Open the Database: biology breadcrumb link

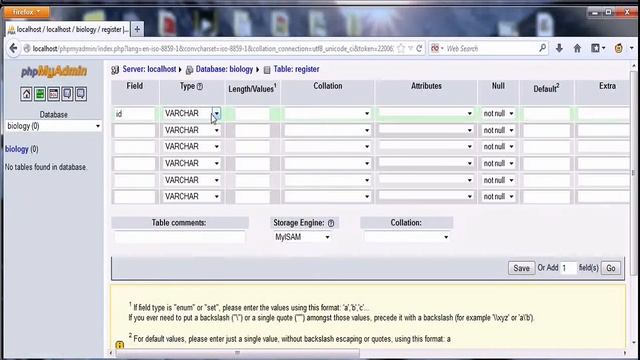click(x=224, y=69)
